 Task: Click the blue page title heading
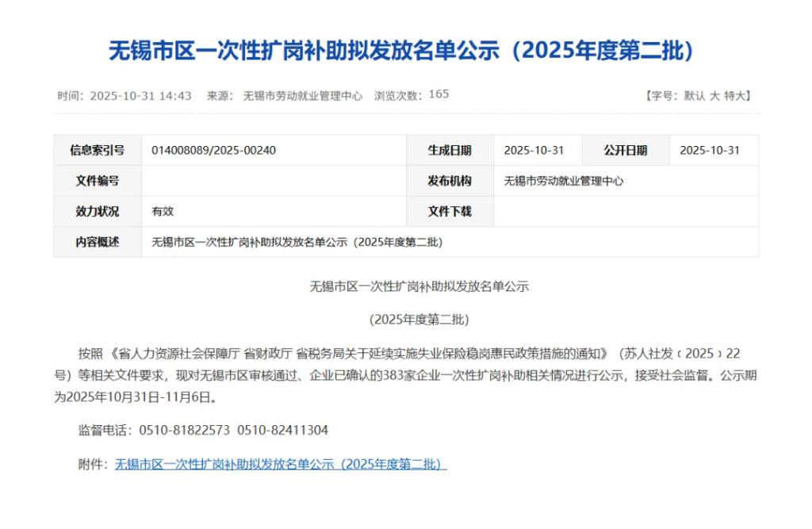coord(405,51)
